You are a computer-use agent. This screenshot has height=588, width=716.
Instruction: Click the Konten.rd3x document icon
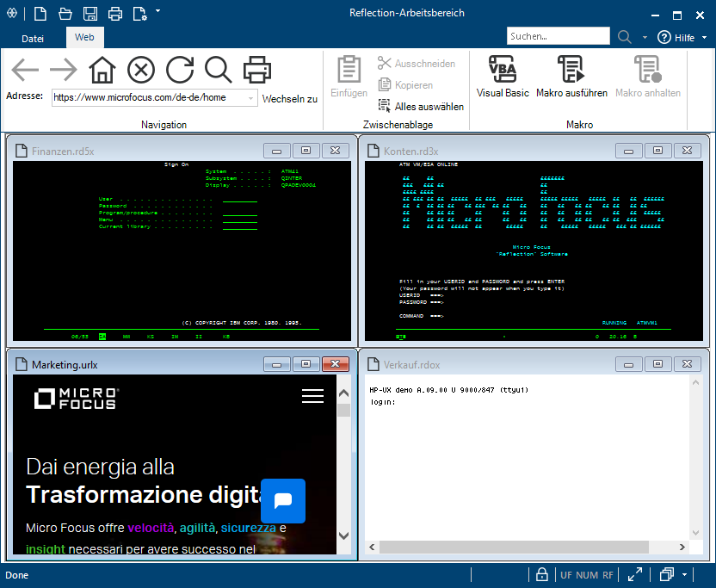(373, 151)
